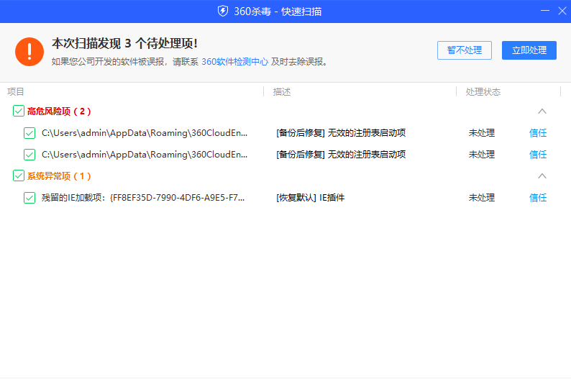
Task: Click the 处理状态 column header
Action: click(483, 92)
